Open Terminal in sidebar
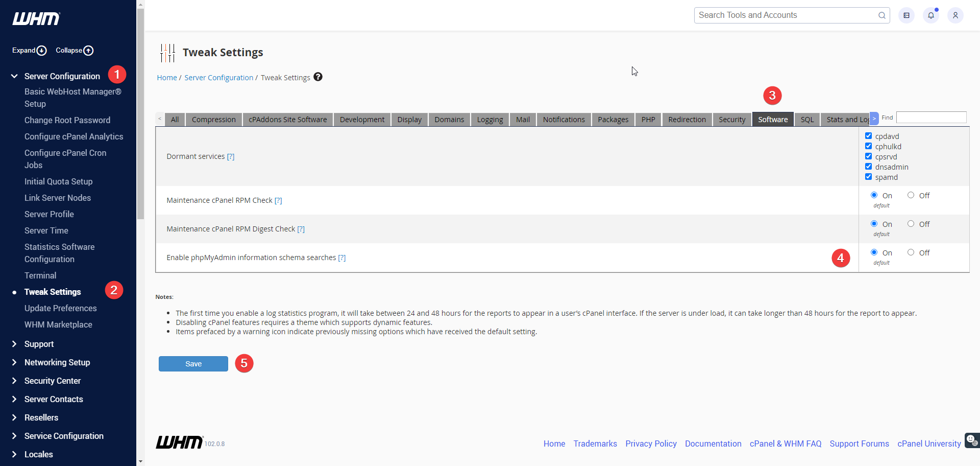Screen dimensions: 980x466 (40, 275)
